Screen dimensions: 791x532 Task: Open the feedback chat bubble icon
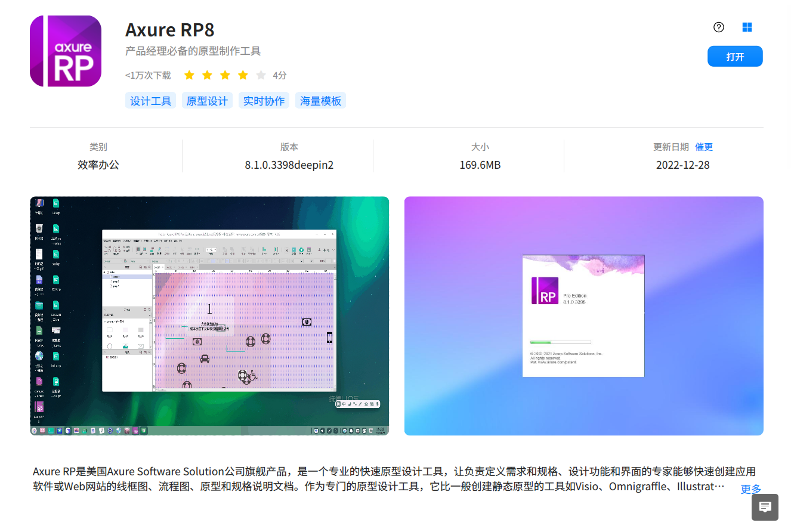click(x=765, y=508)
